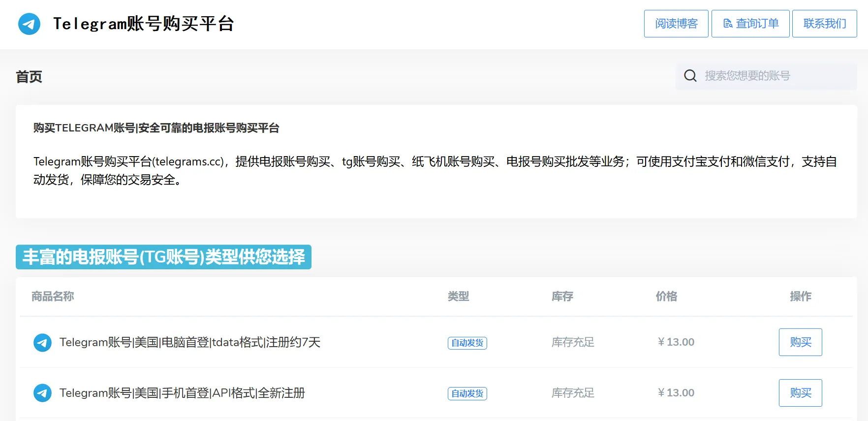
Task: Click the search magnifier icon
Action: 690,76
